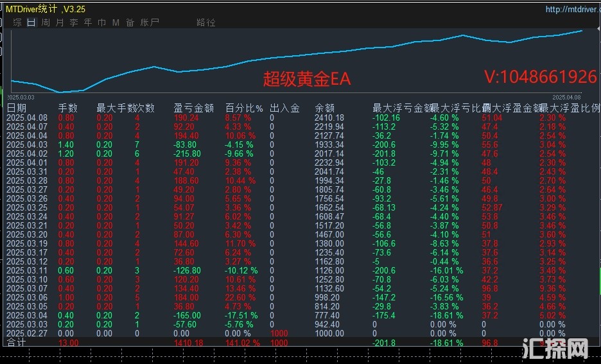Switch to the 周 weekly tab
Image resolution: width=601 pixels, height=364 pixels.
tap(46, 22)
